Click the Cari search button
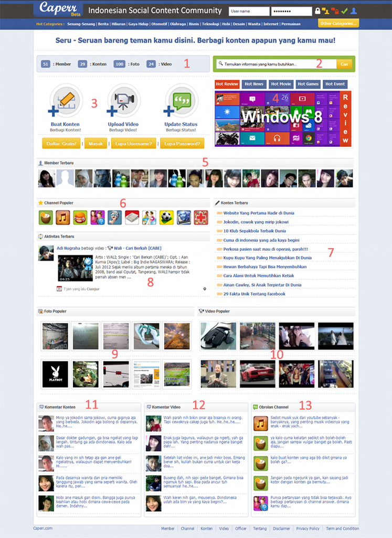Image resolution: width=392 pixels, height=538 pixels. [344, 64]
